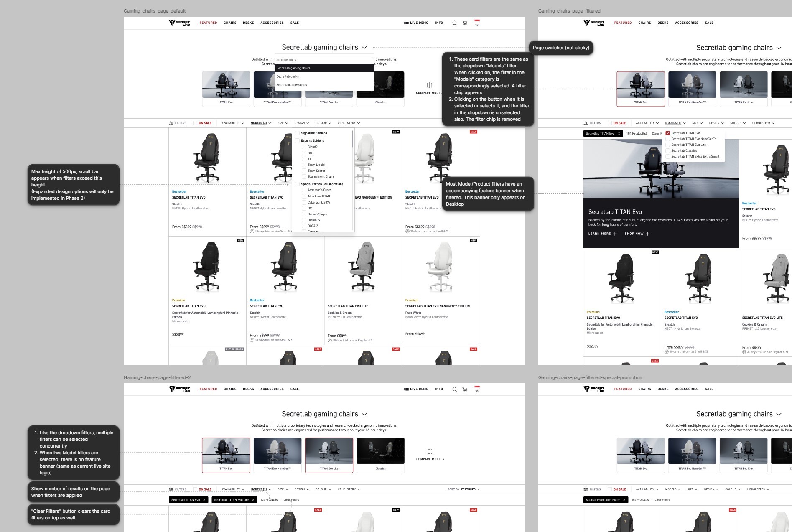This screenshot has width=792, height=532.
Task: Click the Live Demo camera icon in default frame
Action: pos(406,23)
